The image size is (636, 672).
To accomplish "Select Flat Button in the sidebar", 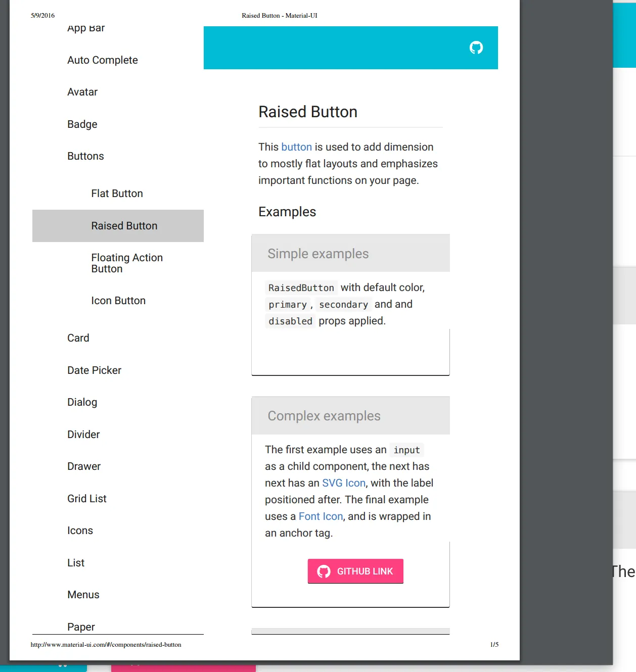I will coord(117,194).
